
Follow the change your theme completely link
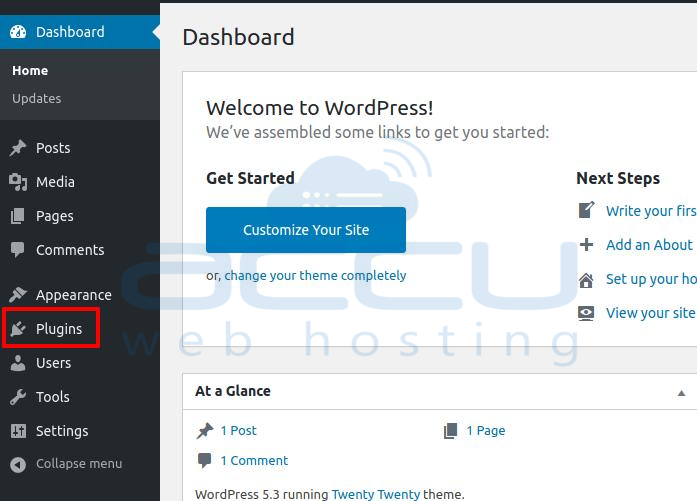point(315,276)
